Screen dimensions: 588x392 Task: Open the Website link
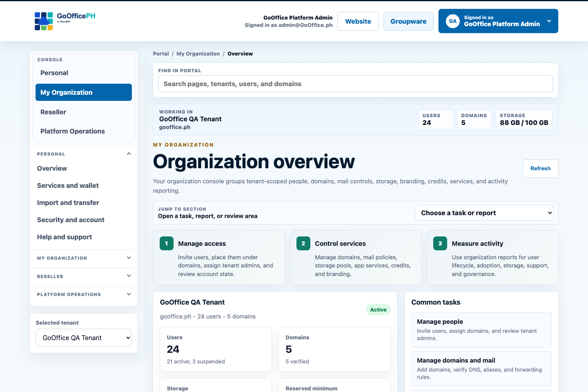[358, 21]
